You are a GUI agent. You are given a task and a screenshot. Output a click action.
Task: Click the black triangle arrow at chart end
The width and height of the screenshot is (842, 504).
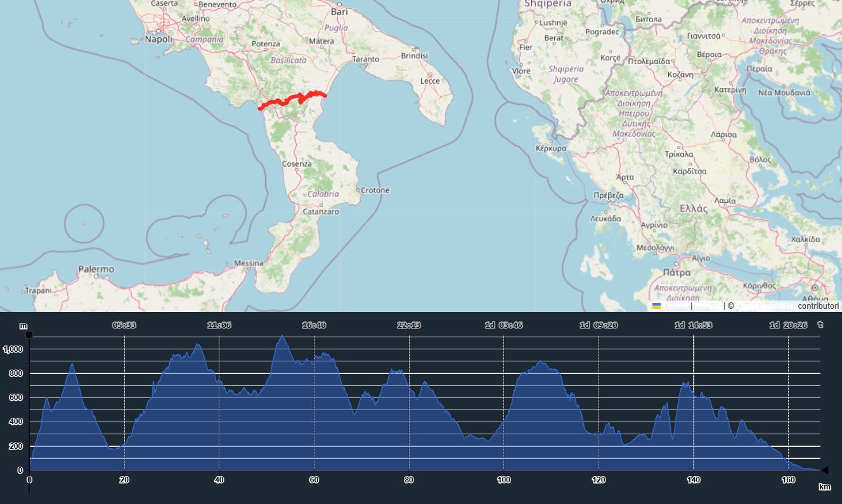pos(824,470)
